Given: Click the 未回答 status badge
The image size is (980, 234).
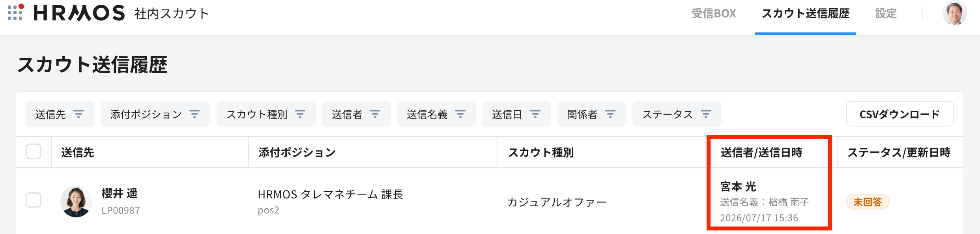Looking at the screenshot, I should pyautogui.click(x=868, y=202).
